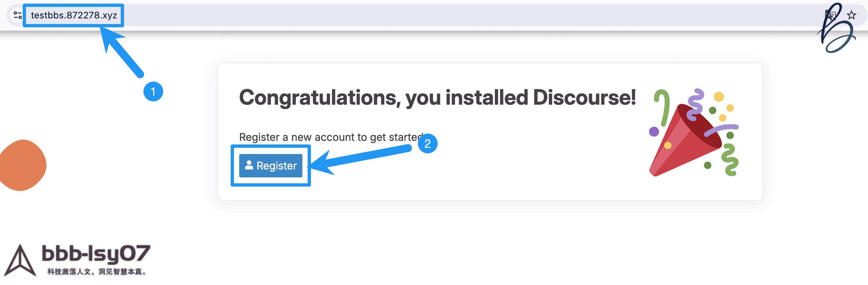Click the blue circle numbered 1
The height and width of the screenshot is (285, 868).
(x=153, y=91)
